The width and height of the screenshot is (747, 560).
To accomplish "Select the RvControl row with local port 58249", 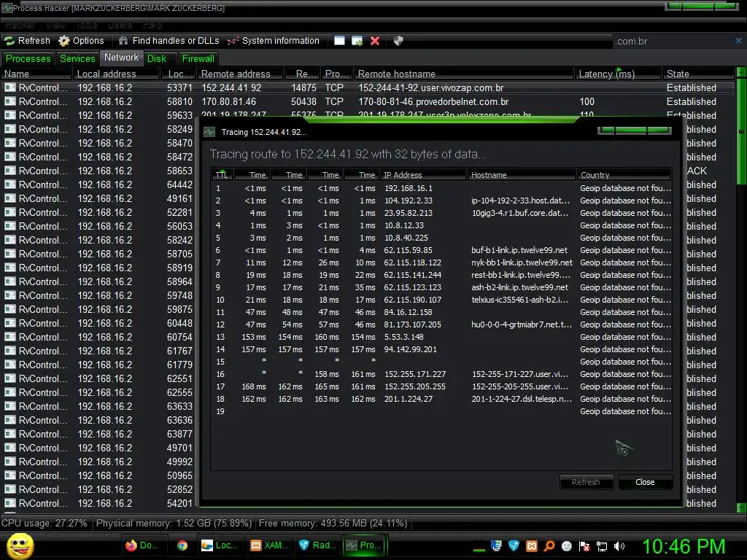I will click(100, 129).
